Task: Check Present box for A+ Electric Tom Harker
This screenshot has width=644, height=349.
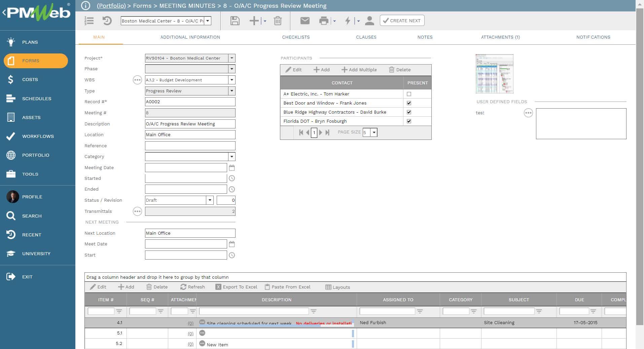Action: (409, 94)
